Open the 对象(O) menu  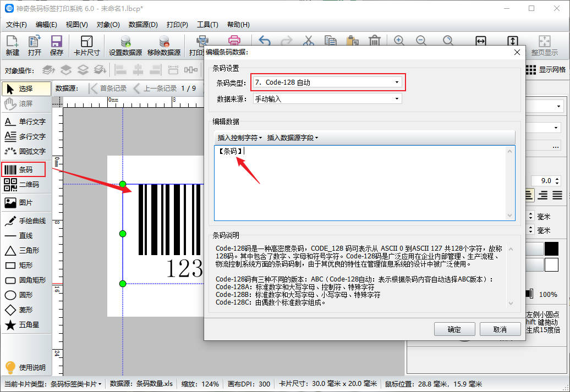coord(108,25)
